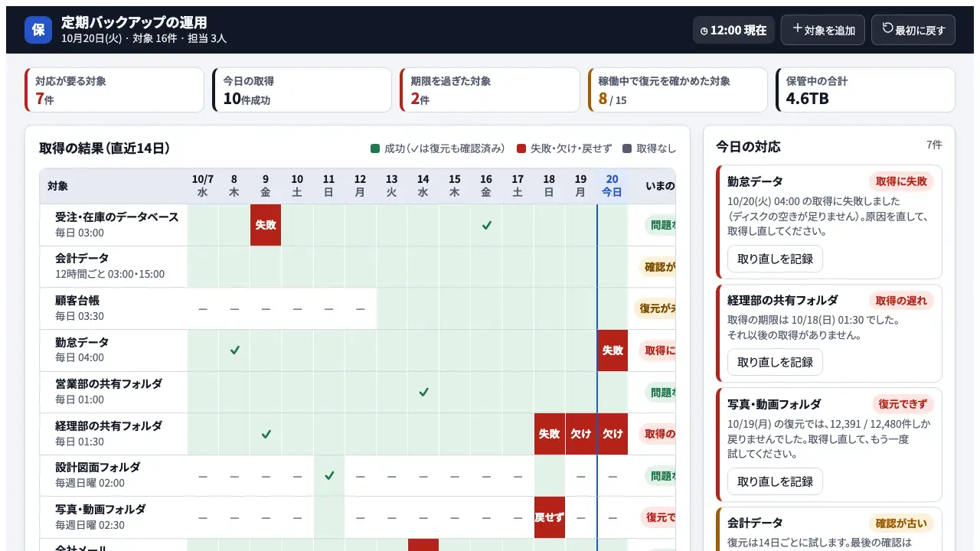Image resolution: width=980 pixels, height=551 pixels.
Task: Click the 取得に失敗 badge on 勤怠データ card
Action: pyautogui.click(x=901, y=181)
